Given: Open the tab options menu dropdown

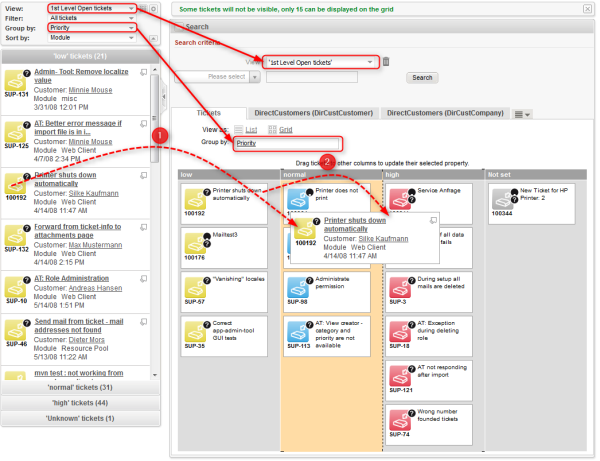Looking at the screenshot, I should pos(522,114).
